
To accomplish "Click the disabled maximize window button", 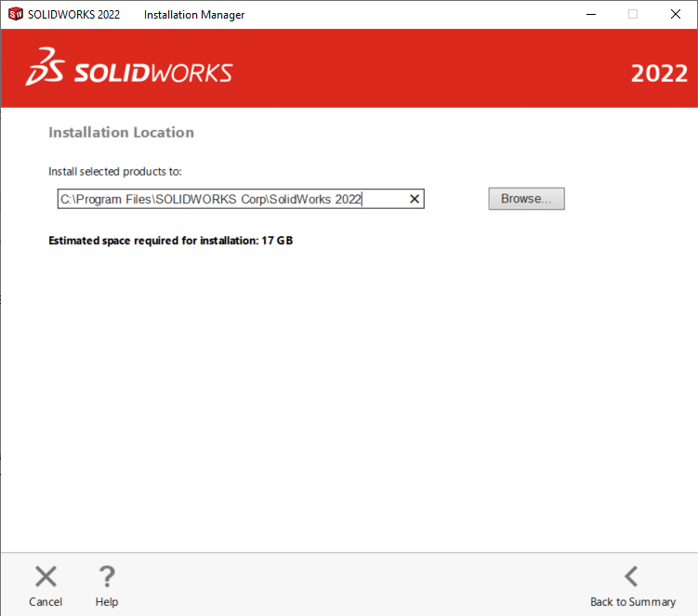I will tap(633, 14).
